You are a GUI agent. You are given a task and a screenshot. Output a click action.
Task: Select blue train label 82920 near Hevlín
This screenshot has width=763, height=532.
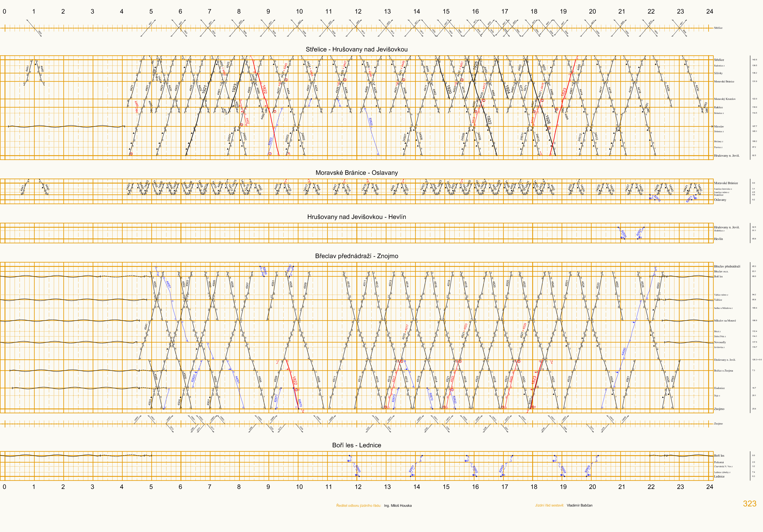pyautogui.click(x=624, y=234)
